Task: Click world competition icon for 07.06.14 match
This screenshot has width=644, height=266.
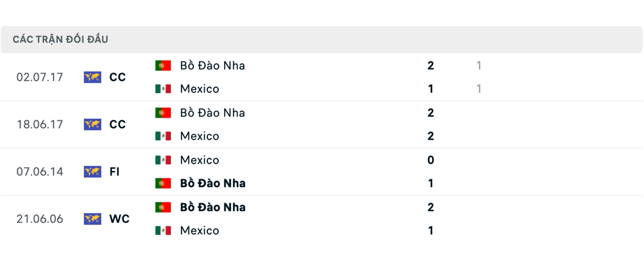Action: 92,172
